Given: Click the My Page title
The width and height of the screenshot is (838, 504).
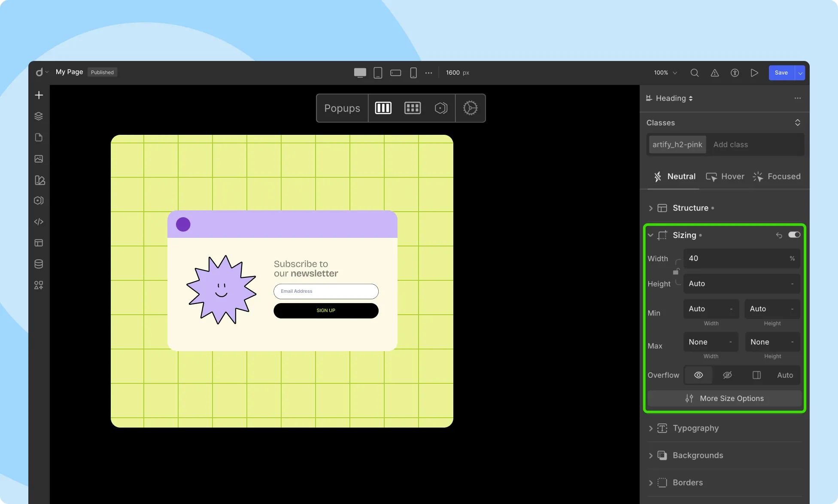Looking at the screenshot, I should click(69, 72).
